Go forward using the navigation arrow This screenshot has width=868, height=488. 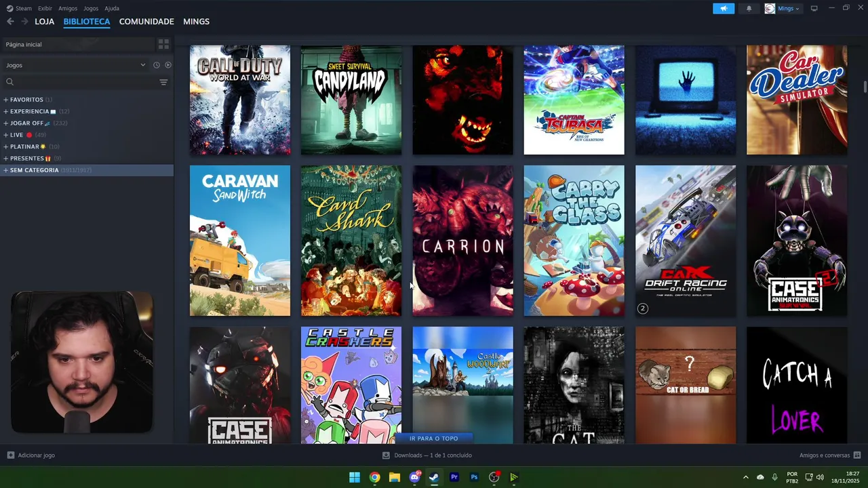[24, 22]
